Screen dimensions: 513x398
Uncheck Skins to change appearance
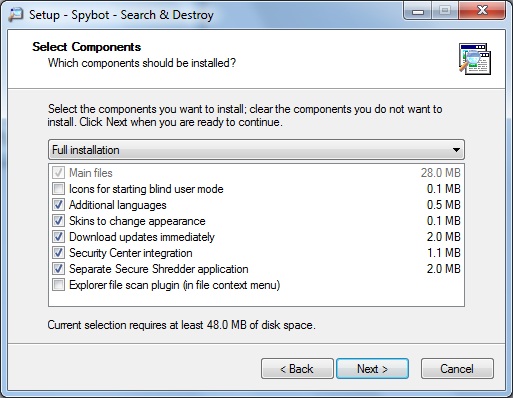click(58, 221)
